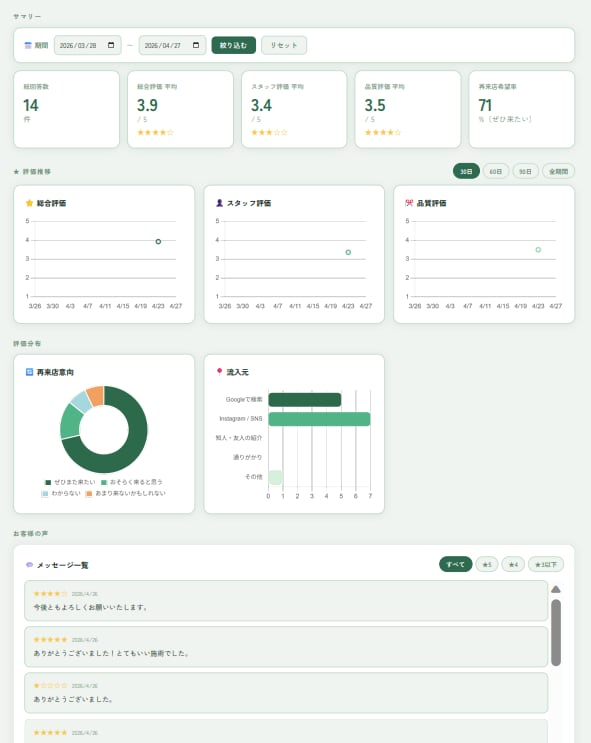Image resolution: width=591 pixels, height=743 pixels.
Task: Click the star icon beside 評価推移 heading
Action: click(x=16, y=172)
